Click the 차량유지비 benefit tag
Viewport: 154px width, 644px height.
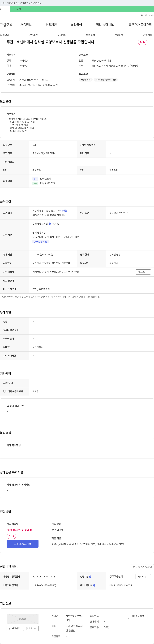pos(86,80)
